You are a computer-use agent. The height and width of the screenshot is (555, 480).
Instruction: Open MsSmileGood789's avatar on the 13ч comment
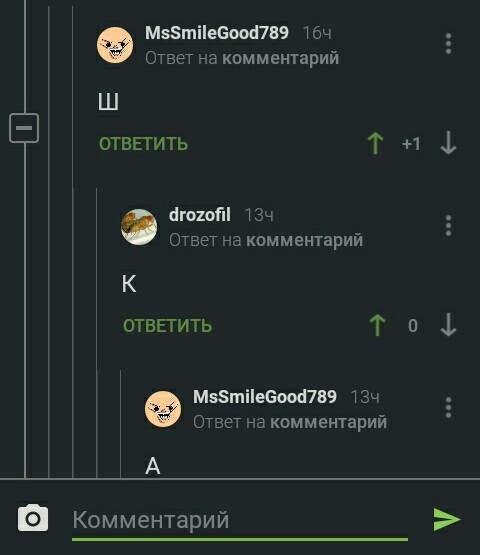click(163, 409)
